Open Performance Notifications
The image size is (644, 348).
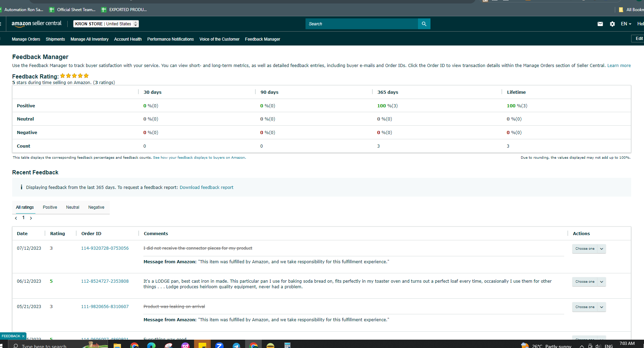(170, 39)
